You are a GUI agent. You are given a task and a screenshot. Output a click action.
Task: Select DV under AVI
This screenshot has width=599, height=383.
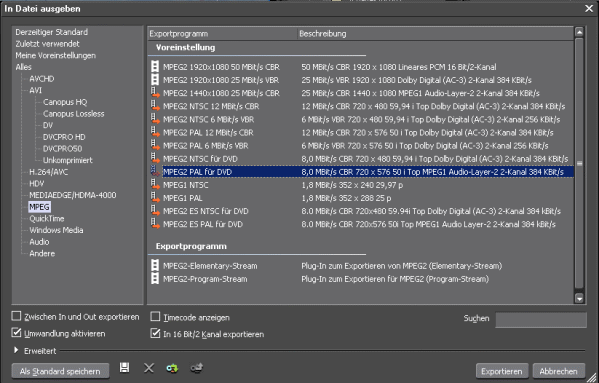pos(48,125)
